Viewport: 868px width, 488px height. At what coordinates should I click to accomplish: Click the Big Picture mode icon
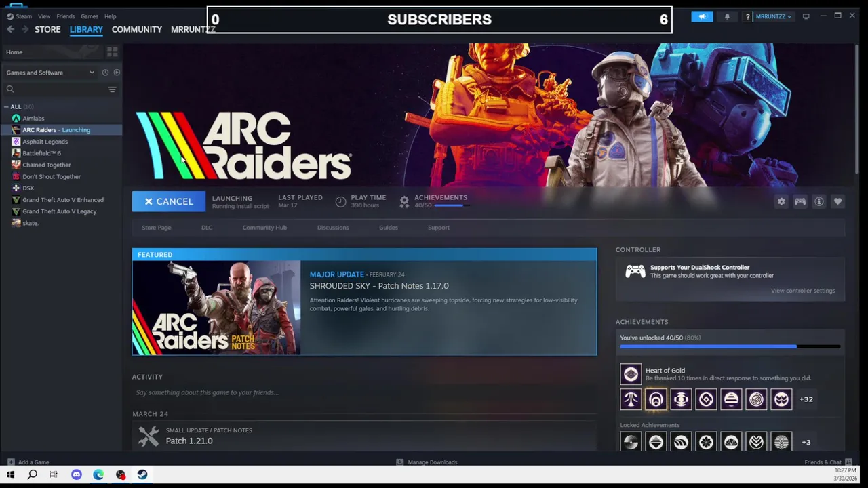click(806, 16)
